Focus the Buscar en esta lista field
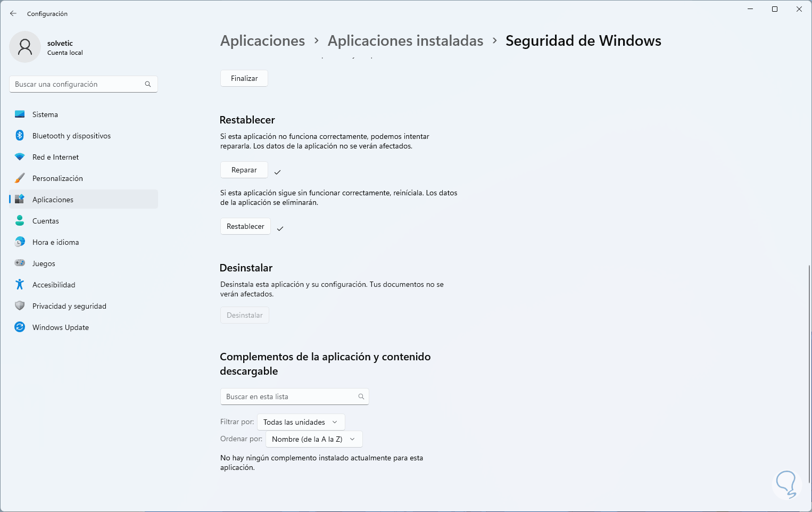Viewport: 812px width, 512px height. tap(295, 397)
